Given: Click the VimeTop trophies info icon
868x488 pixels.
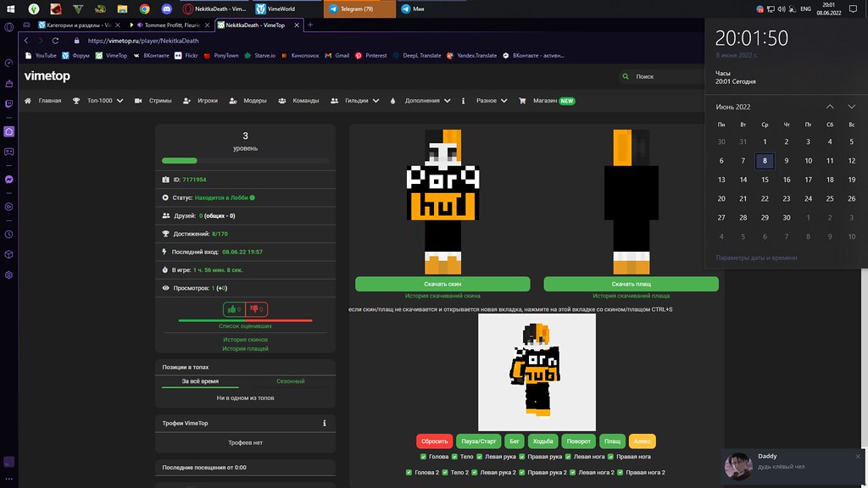Looking at the screenshot, I should pos(325,423).
